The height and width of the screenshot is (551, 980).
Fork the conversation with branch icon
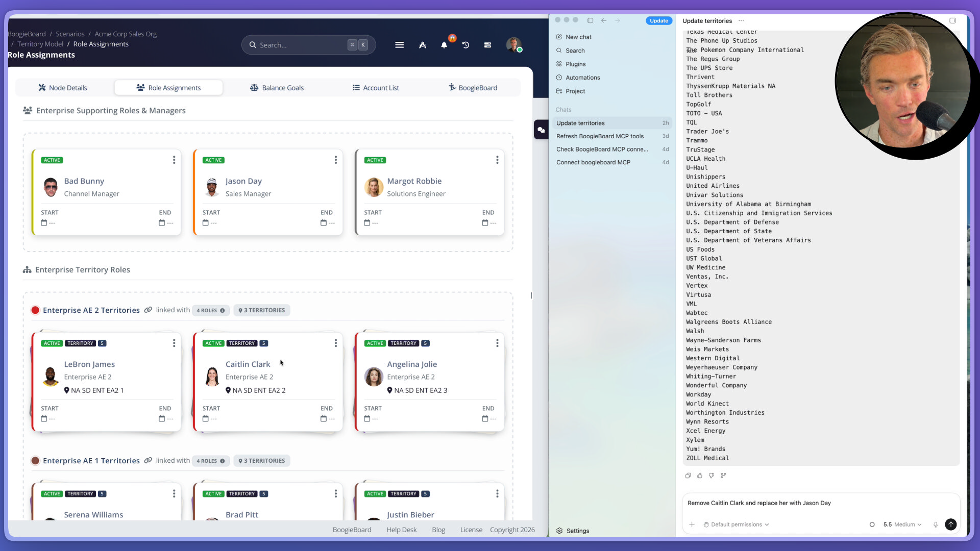tap(723, 475)
